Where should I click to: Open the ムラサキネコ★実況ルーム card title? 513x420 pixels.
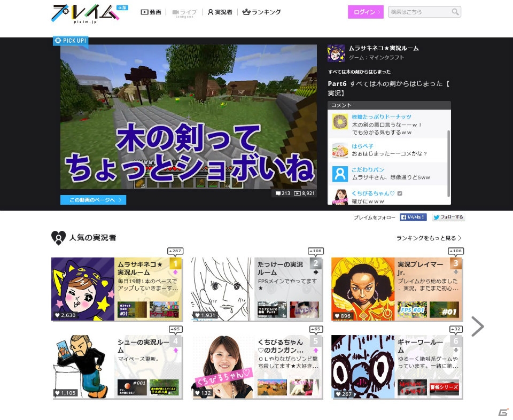pyautogui.click(x=140, y=269)
